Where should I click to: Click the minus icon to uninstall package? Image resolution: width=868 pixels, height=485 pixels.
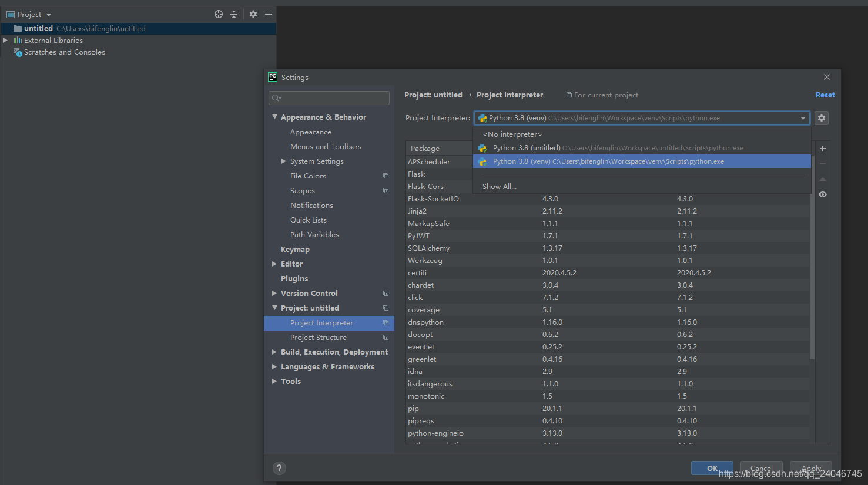pos(823,164)
